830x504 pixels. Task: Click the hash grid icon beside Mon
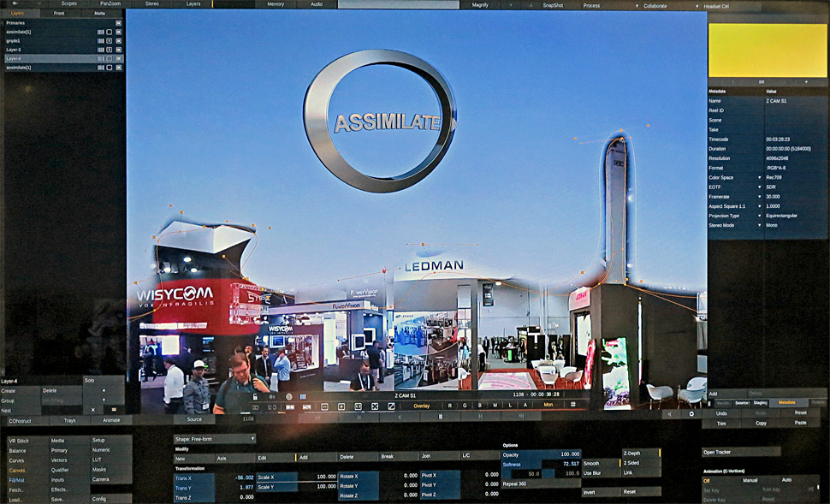[573, 405]
